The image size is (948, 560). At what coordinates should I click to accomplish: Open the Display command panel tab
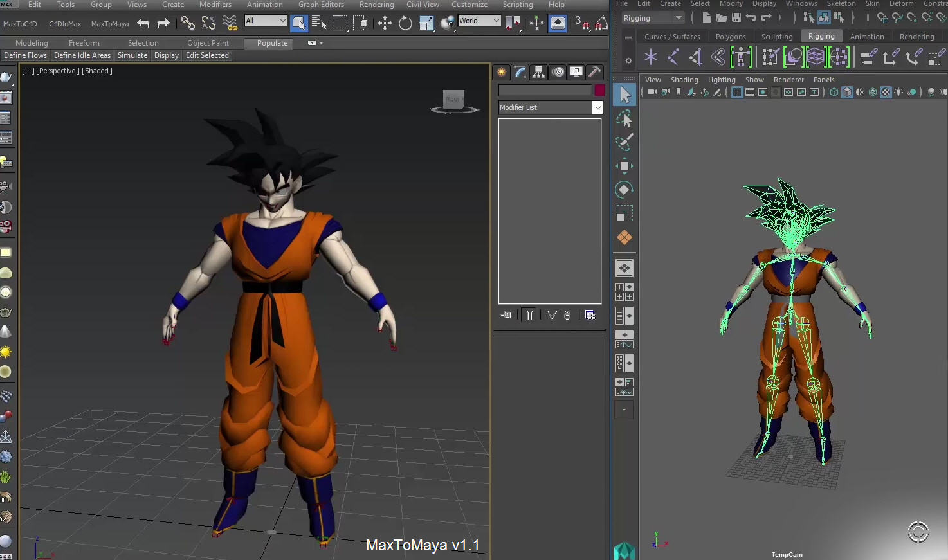pyautogui.click(x=576, y=72)
